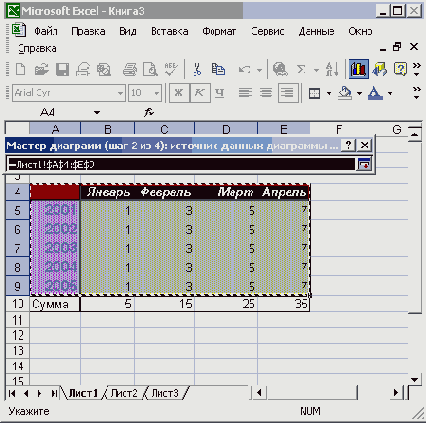This screenshot has width=426, height=423.
Task: Toggle bold Ж formatting button
Action: tap(179, 93)
